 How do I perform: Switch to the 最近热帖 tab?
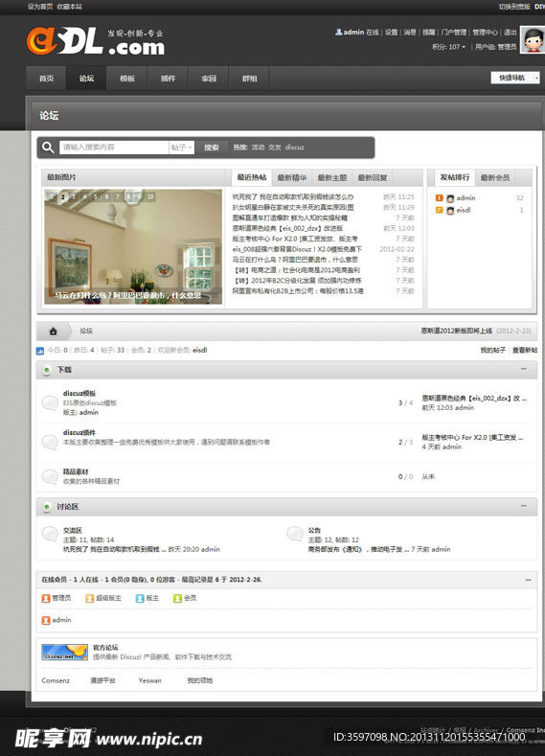(252, 177)
